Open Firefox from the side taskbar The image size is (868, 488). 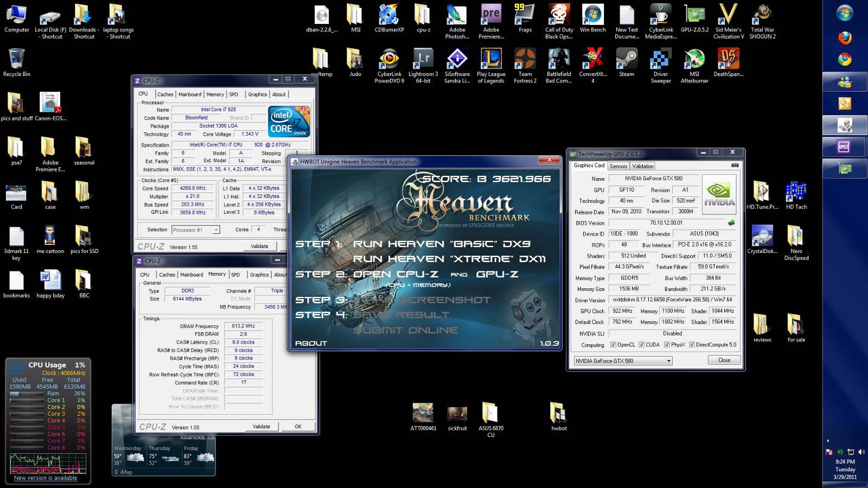click(845, 37)
